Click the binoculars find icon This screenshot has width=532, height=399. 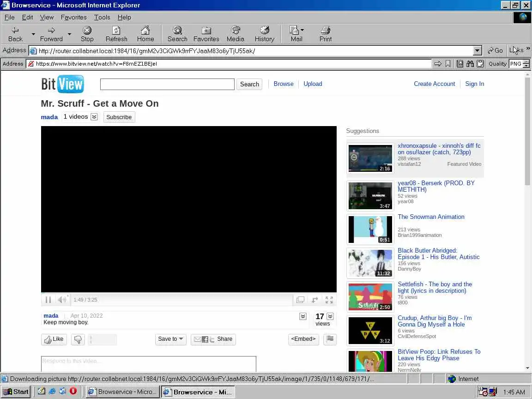[x=470, y=64]
